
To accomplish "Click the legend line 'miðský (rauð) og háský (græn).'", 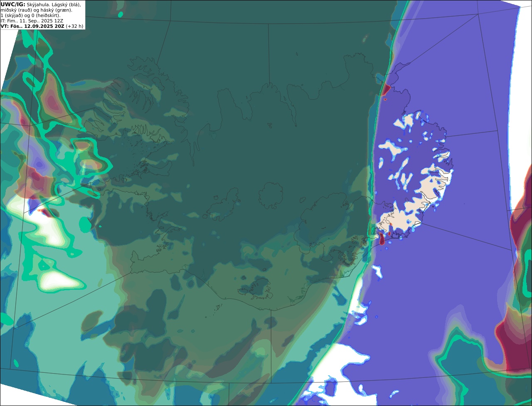I will (36, 10).
